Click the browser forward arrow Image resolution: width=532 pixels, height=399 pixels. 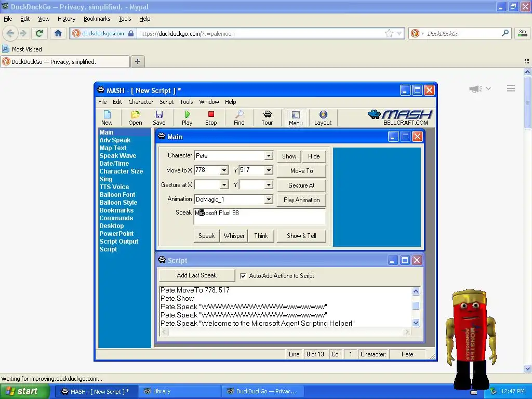23,33
